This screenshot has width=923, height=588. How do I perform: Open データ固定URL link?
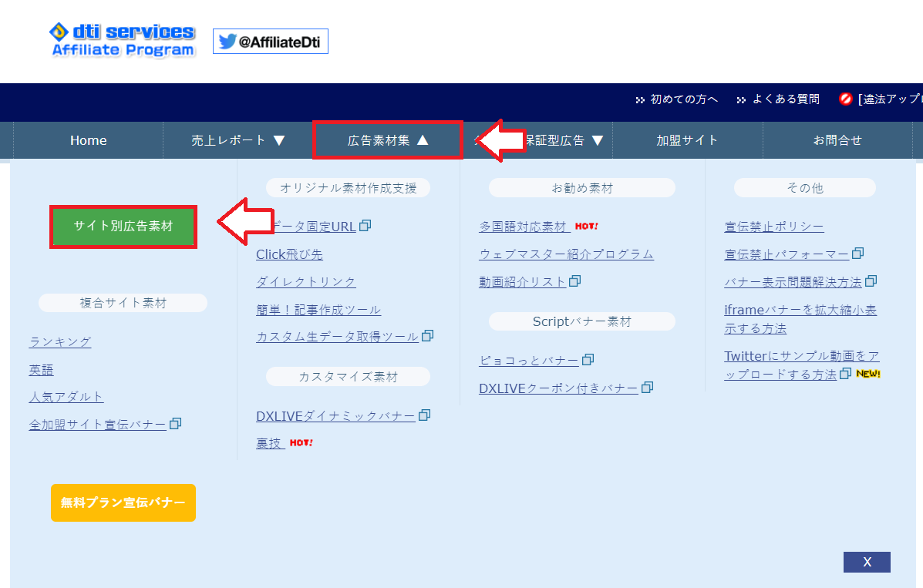point(313,227)
